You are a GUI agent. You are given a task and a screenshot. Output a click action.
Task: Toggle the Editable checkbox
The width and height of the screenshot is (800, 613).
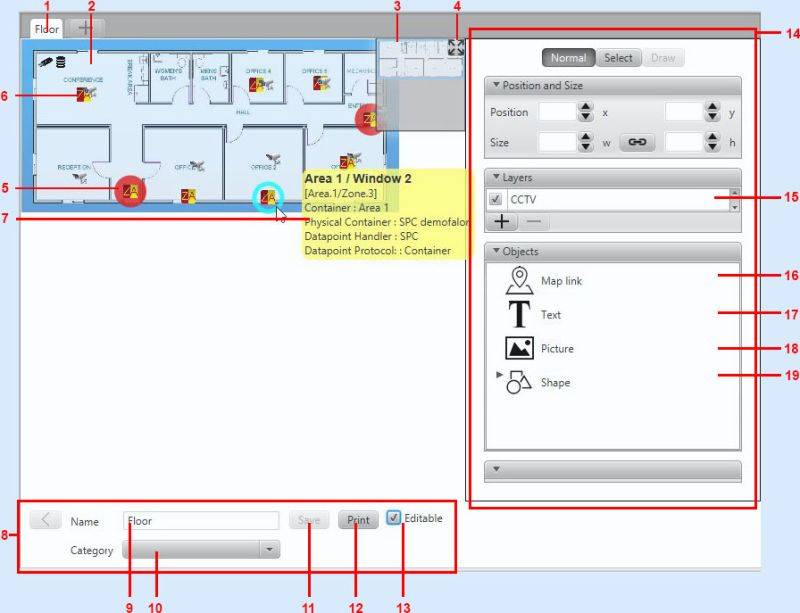tap(394, 518)
